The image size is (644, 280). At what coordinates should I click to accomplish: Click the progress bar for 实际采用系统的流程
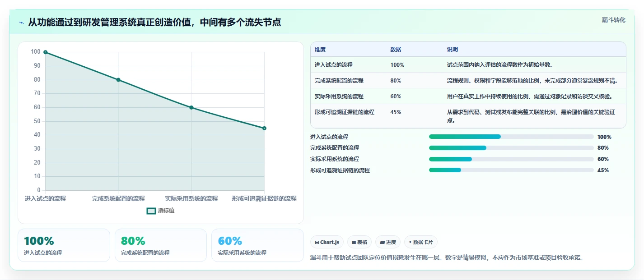(511, 159)
